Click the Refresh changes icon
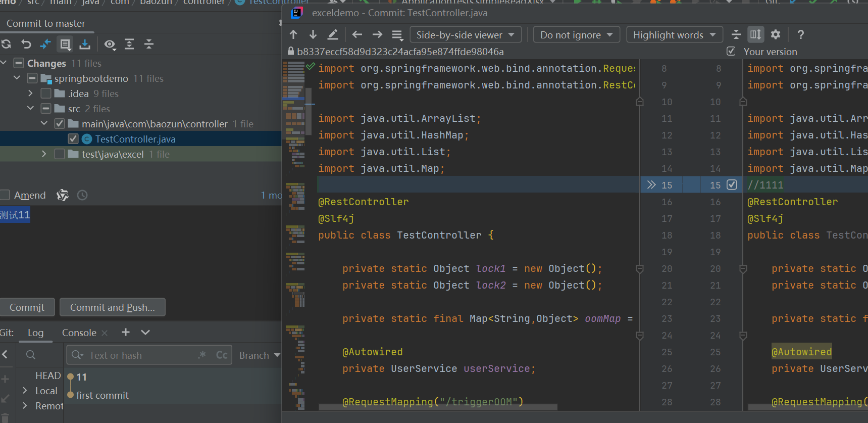The height and width of the screenshot is (423, 868). pyautogui.click(x=6, y=44)
